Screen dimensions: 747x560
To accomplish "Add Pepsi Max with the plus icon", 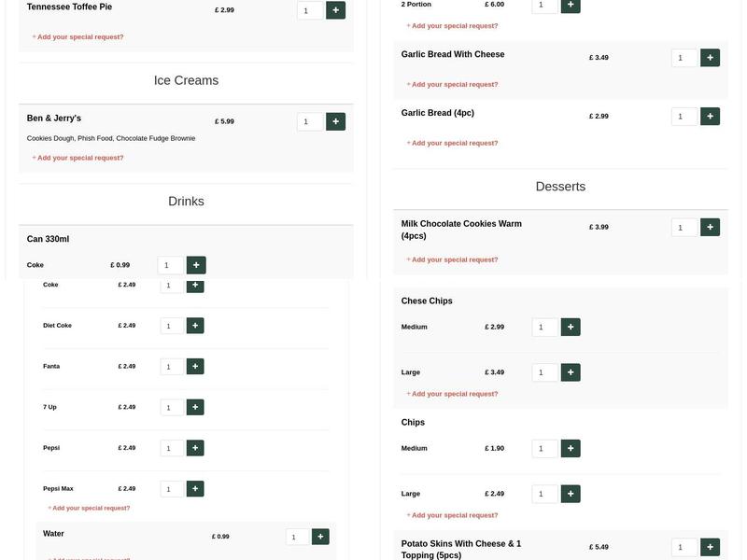I will (x=194, y=488).
